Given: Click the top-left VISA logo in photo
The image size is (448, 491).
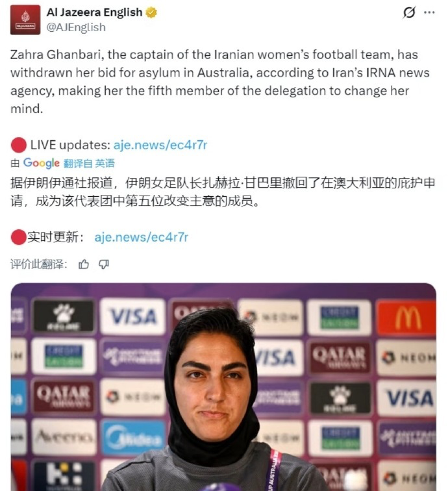Looking at the screenshot, I should (x=132, y=316).
